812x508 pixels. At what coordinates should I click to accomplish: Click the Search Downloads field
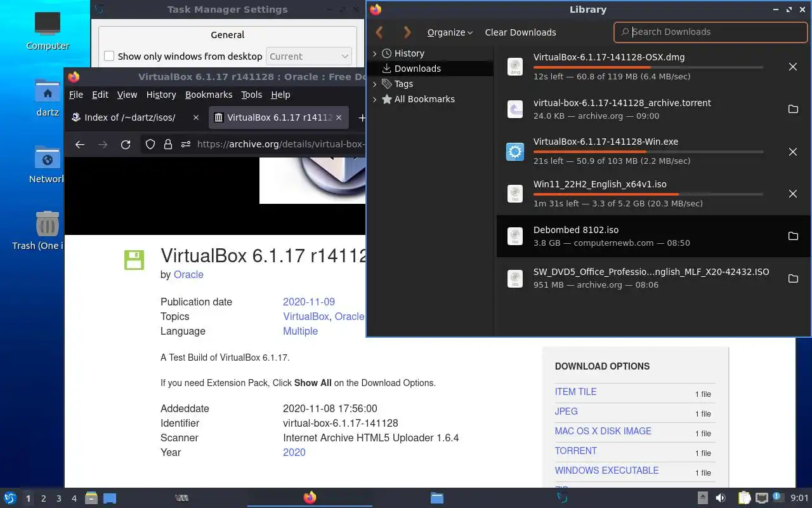point(710,32)
